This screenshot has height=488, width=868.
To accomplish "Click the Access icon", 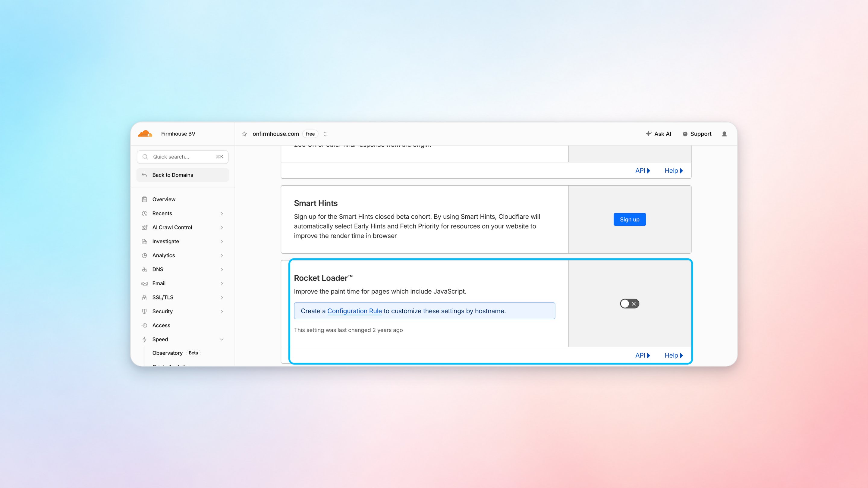I will click(x=145, y=325).
